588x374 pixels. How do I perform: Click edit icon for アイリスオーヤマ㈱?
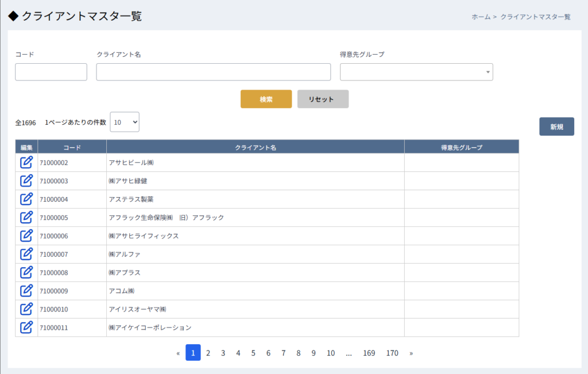pyautogui.click(x=26, y=309)
